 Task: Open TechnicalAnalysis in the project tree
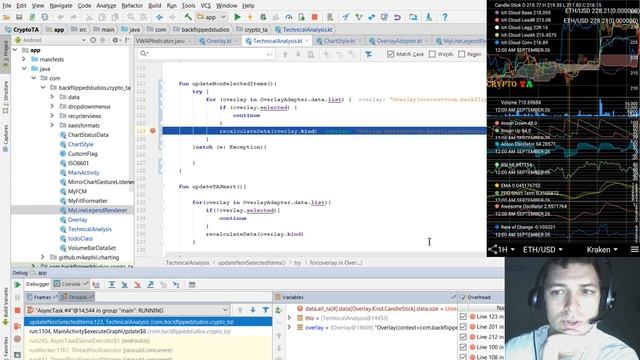(89, 229)
